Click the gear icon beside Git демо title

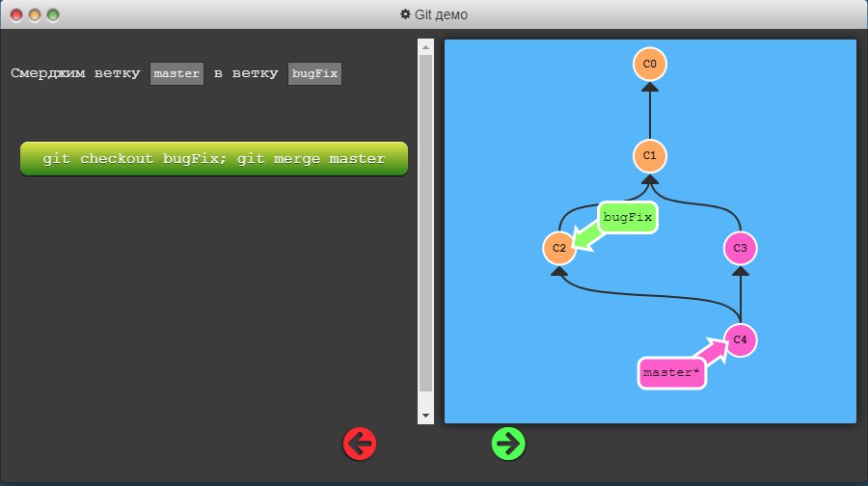click(405, 14)
